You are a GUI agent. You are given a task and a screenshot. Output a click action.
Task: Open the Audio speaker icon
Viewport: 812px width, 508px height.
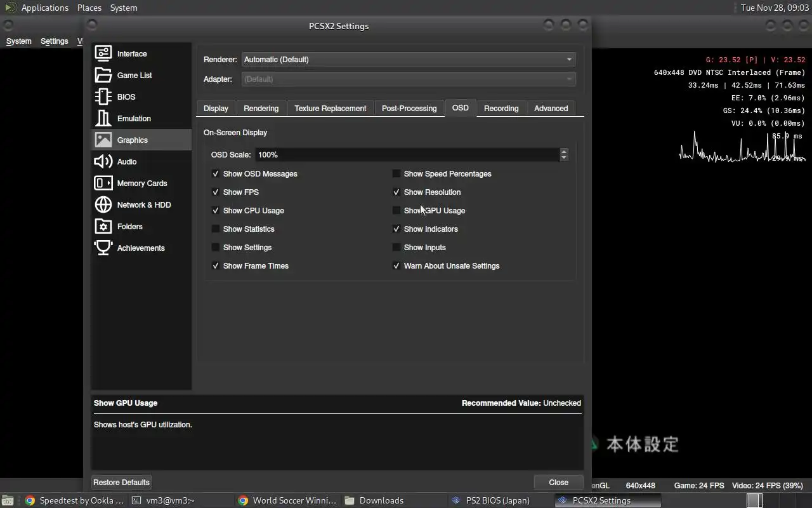coord(103,161)
